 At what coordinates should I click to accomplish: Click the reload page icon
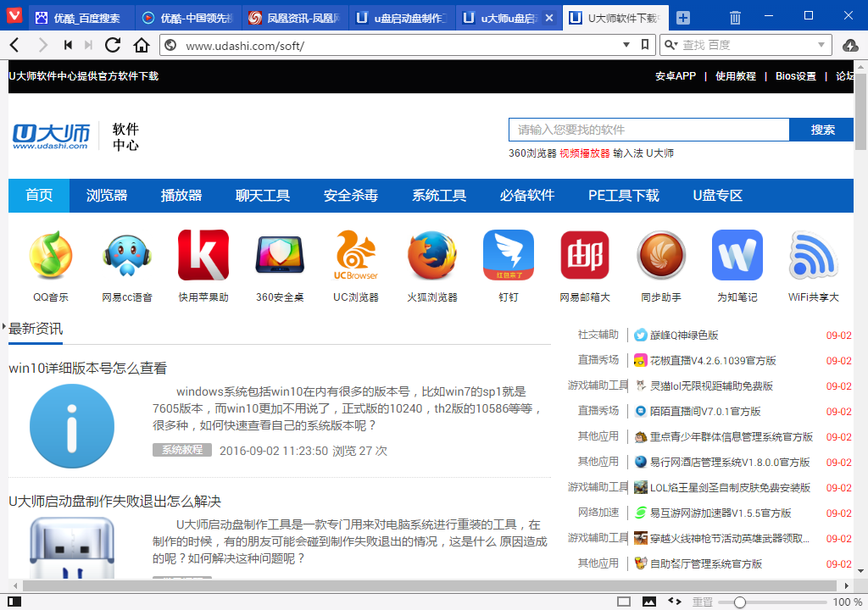tap(113, 45)
